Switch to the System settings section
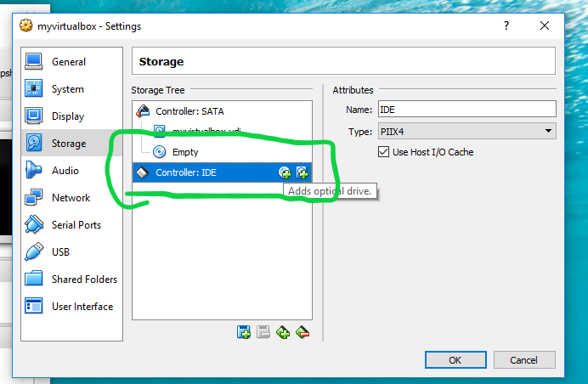The image size is (588, 384). [x=67, y=89]
